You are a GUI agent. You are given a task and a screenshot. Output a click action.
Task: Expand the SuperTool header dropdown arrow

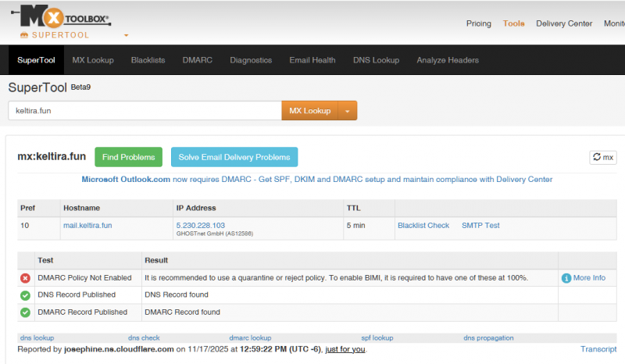tap(126, 35)
